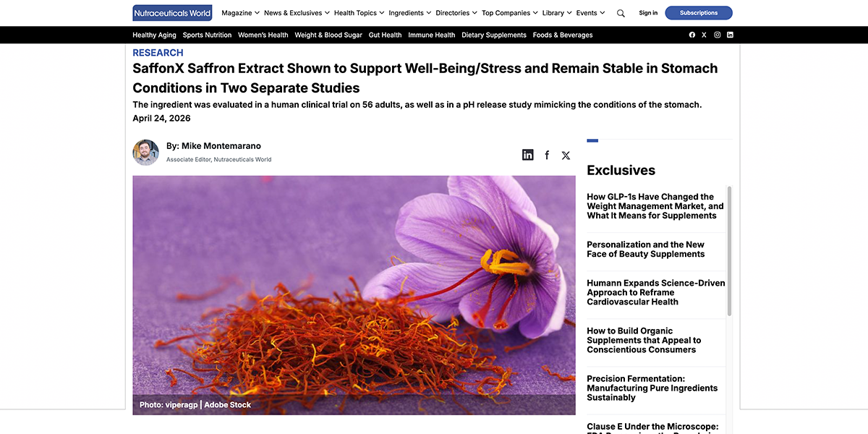Expand the Events menu
868x434 pixels.
[590, 13]
